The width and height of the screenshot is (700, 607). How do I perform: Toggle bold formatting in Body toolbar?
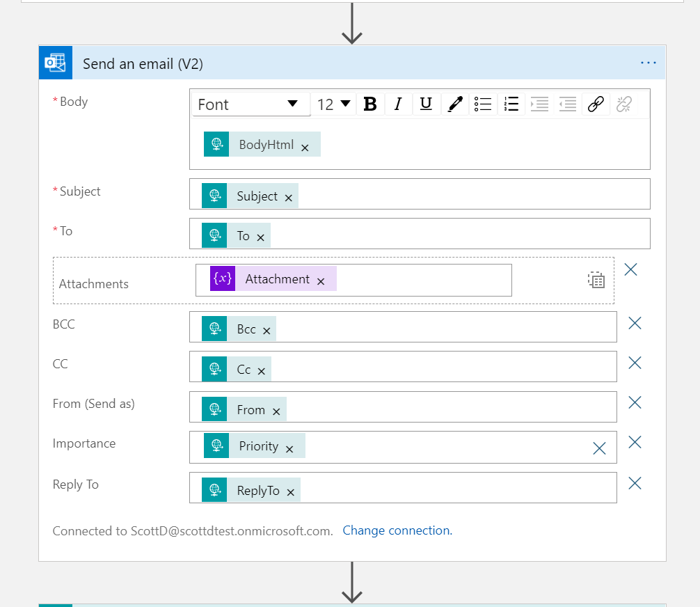pos(370,104)
